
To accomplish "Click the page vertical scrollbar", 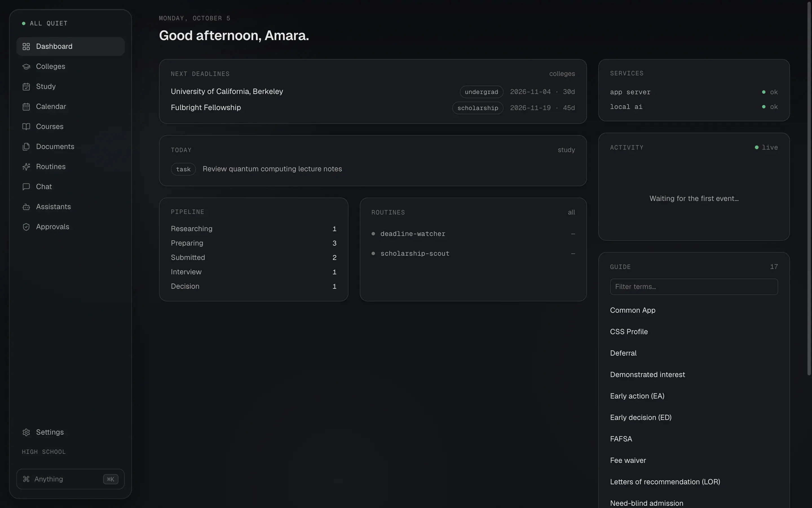I will pos(809,188).
